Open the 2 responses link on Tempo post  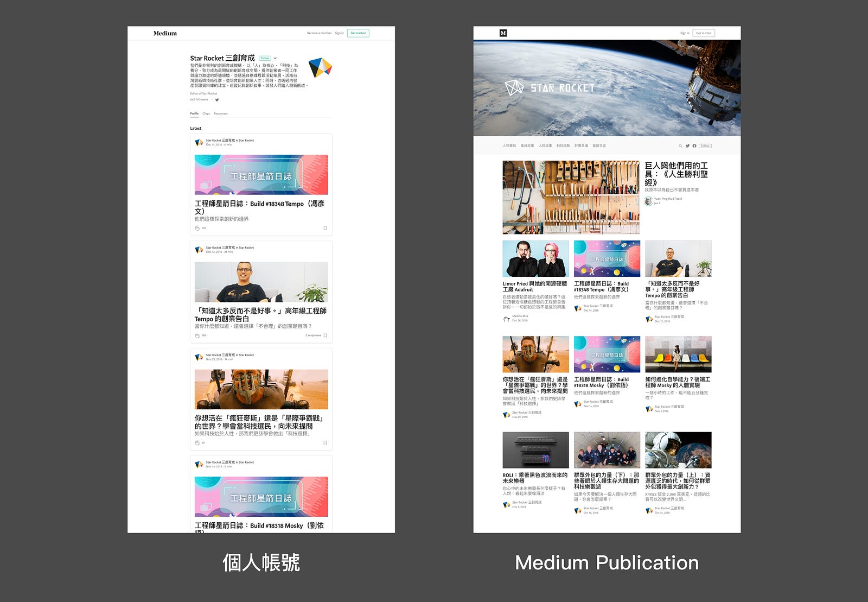click(313, 335)
